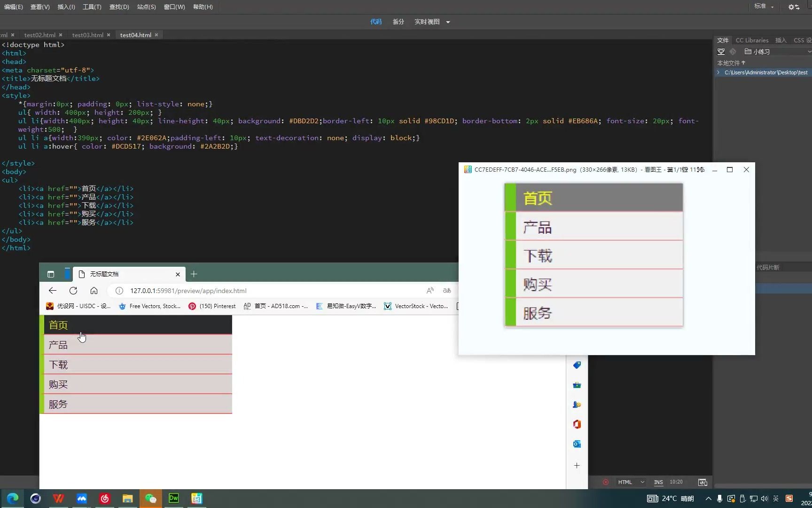Open the tools briefcase icon in Edge sidebar

[x=577, y=385]
